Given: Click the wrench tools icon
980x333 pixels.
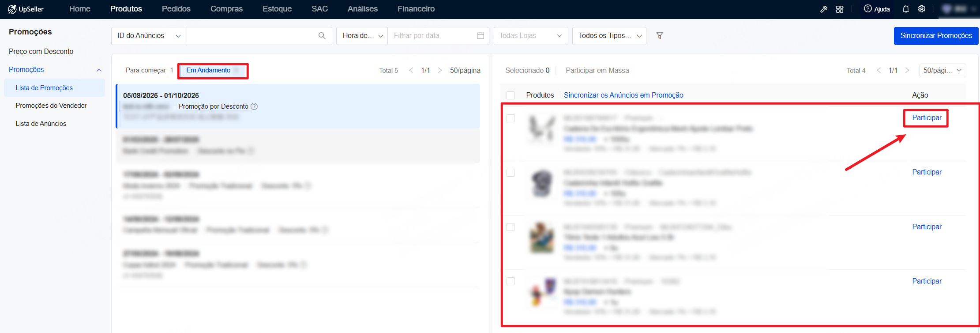Looking at the screenshot, I should click(824, 9).
